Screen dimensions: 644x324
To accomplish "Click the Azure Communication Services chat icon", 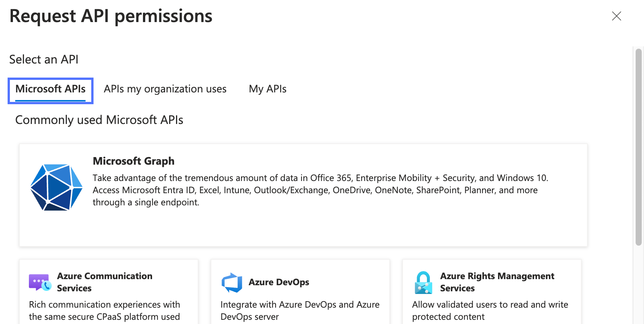I will pos(40,282).
